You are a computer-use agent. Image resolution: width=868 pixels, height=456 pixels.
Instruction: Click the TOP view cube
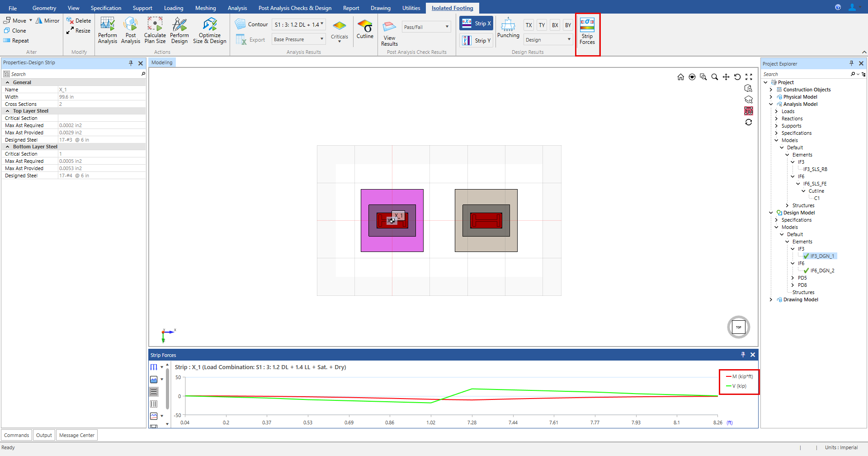(x=738, y=327)
